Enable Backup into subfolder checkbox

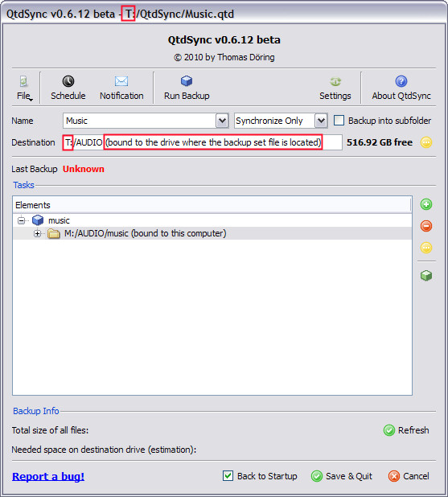coord(339,121)
